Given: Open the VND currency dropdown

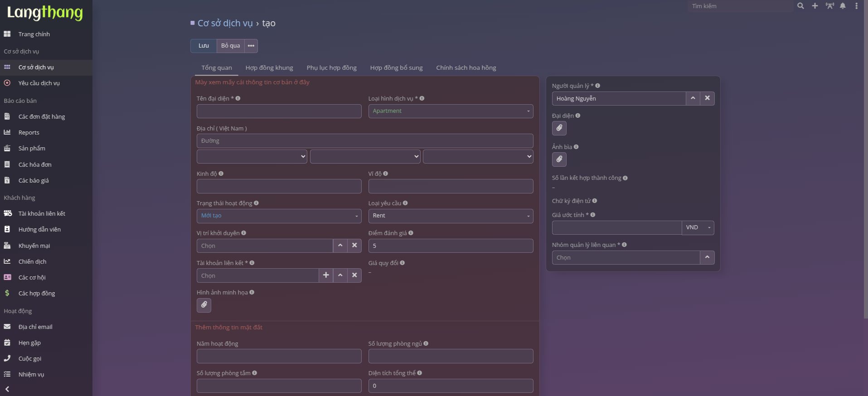Looking at the screenshot, I should [698, 227].
